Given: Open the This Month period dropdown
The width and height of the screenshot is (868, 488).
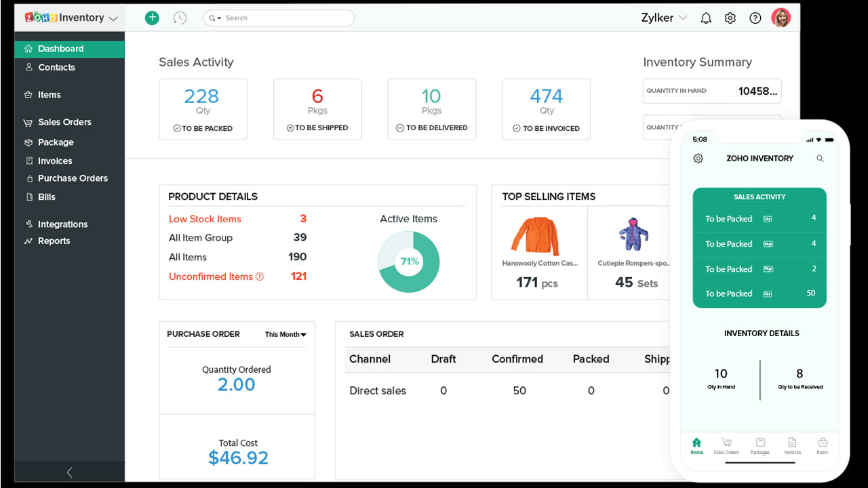Looking at the screenshot, I should point(285,334).
